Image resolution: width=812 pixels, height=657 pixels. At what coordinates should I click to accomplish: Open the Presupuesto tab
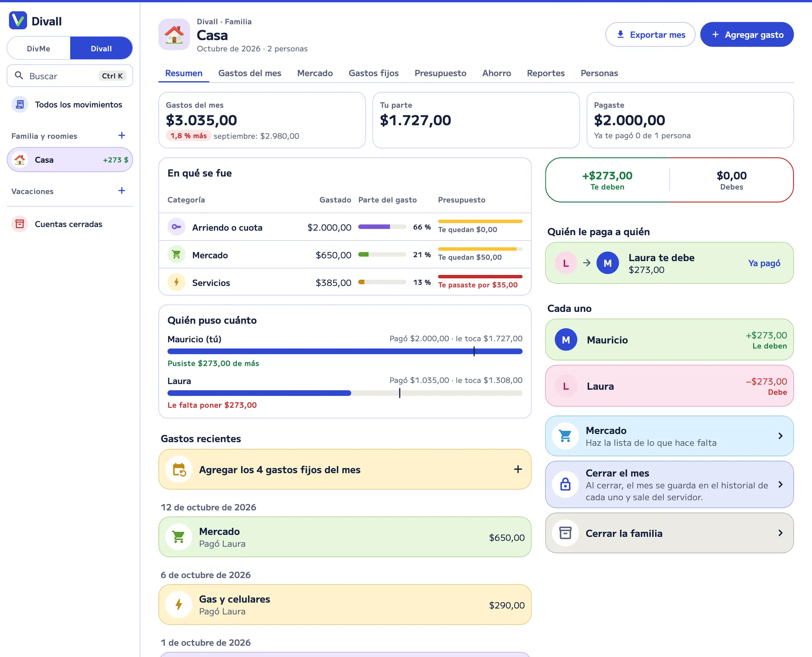(x=440, y=73)
